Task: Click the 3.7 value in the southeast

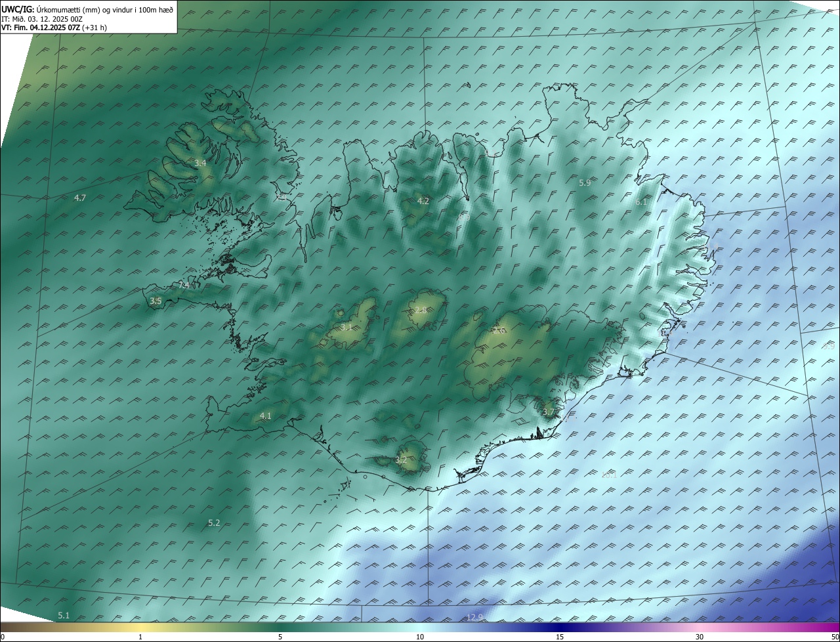Action: 549,412
